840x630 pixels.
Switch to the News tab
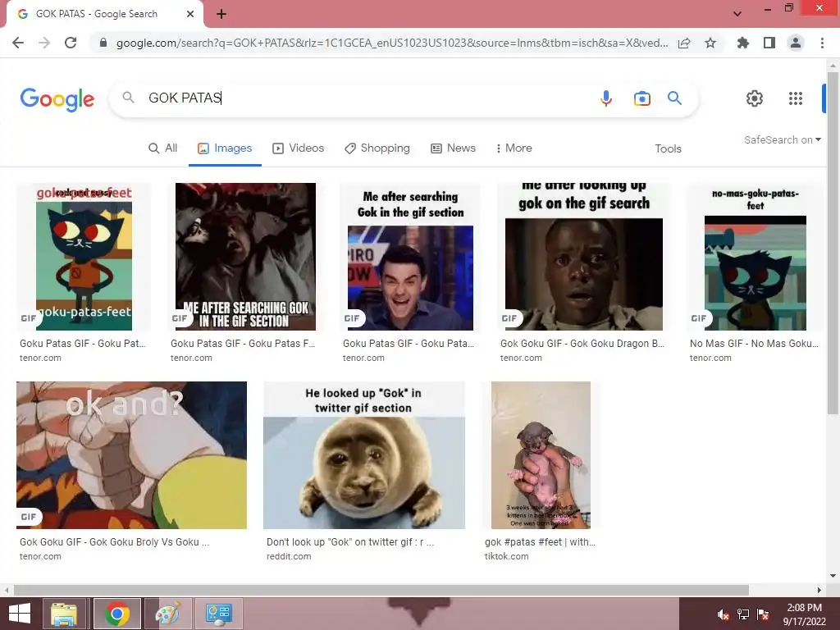point(453,148)
